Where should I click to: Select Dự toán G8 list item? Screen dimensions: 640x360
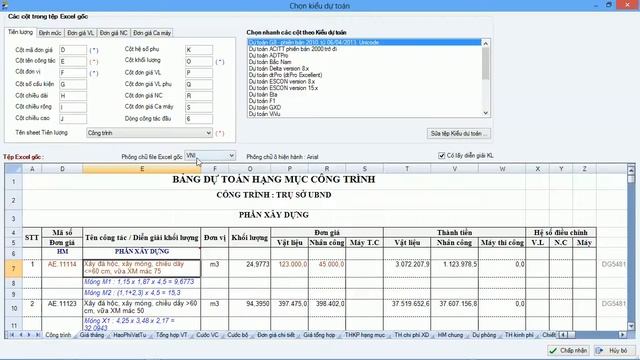pos(364,42)
